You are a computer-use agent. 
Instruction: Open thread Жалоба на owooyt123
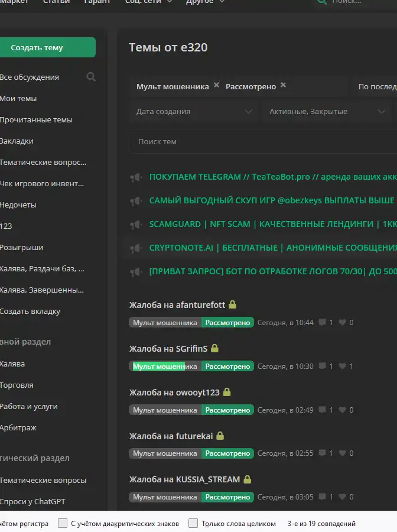pos(174,392)
